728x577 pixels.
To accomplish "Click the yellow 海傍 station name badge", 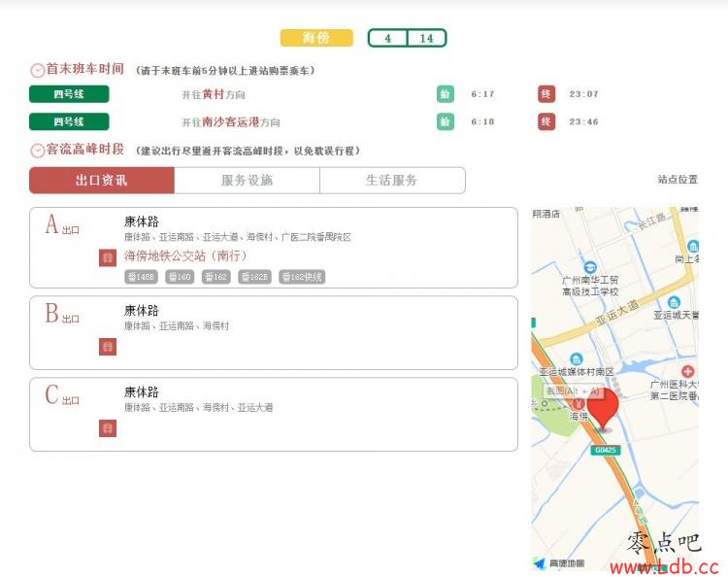I will tap(316, 38).
